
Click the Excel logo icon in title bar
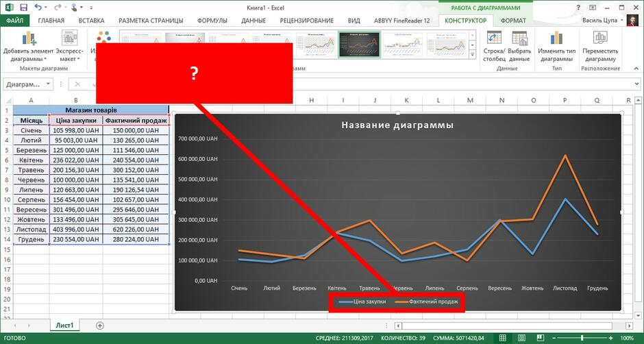pyautogui.click(x=9, y=8)
